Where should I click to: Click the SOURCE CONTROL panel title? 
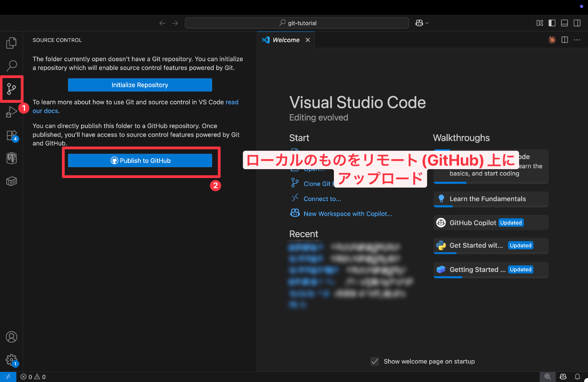[57, 40]
